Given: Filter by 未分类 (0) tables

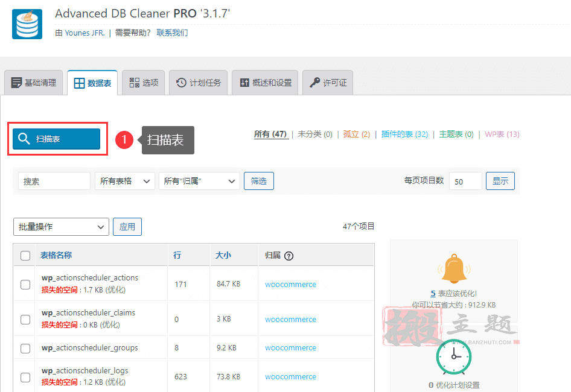Looking at the screenshot, I should pyautogui.click(x=315, y=134).
